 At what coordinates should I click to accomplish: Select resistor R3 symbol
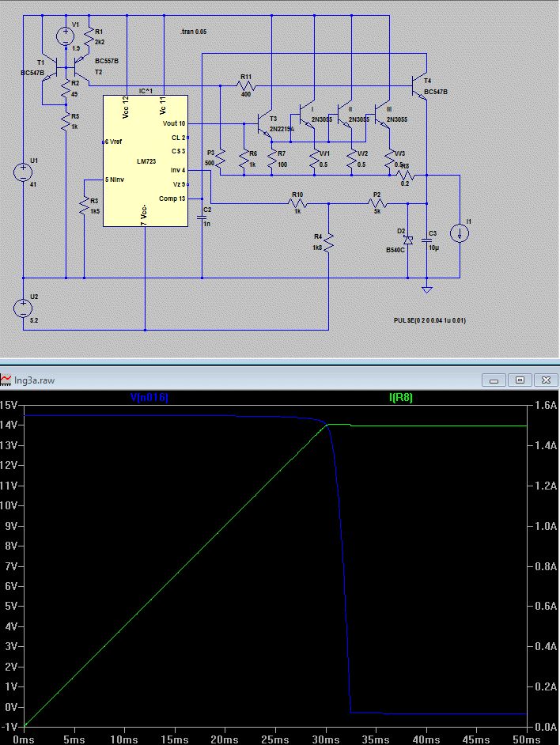tap(84, 206)
